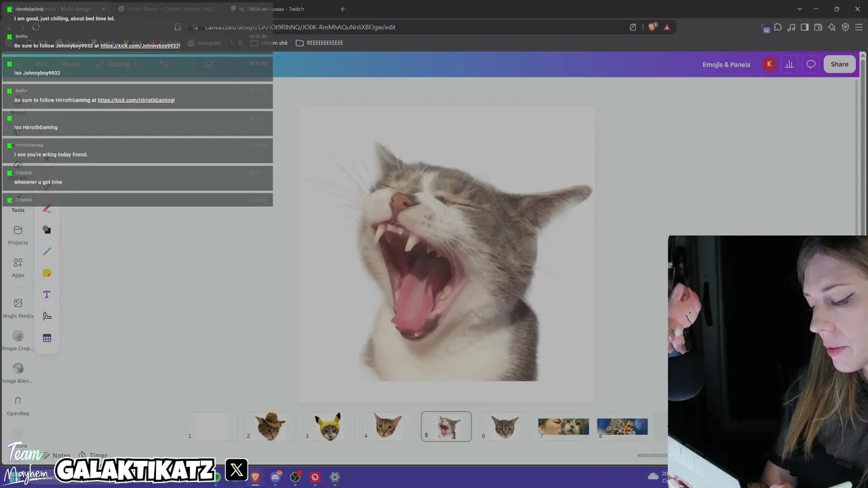Open the browser Extensions puzzle icon
868x488 pixels.
(x=778, y=27)
